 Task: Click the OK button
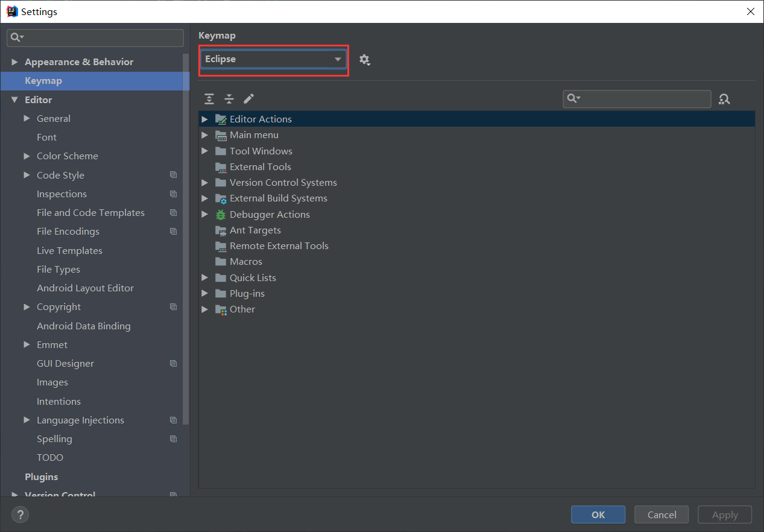598,515
